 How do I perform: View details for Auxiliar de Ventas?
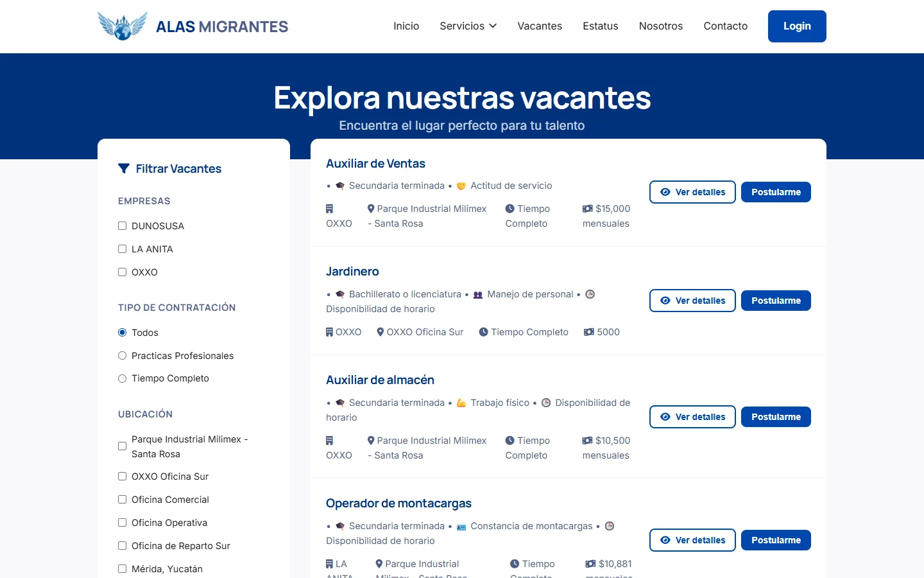[x=692, y=192]
